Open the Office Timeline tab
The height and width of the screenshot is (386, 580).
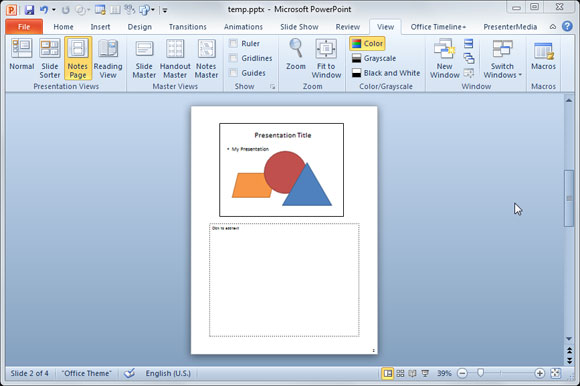438,27
